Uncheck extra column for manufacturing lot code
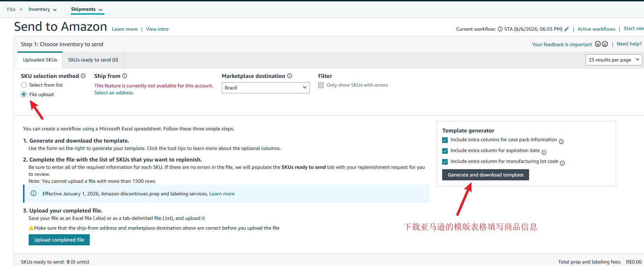Screen dimensions: 644x266 [445, 162]
